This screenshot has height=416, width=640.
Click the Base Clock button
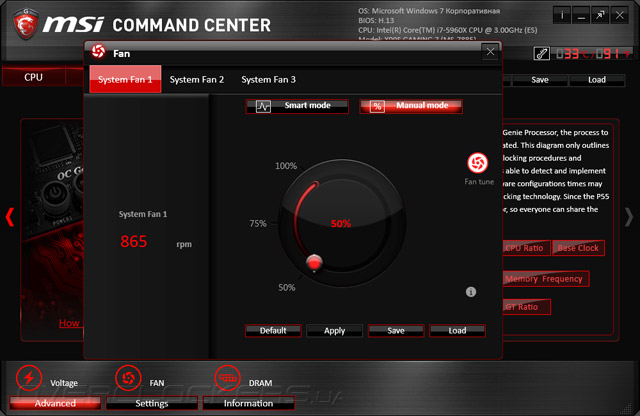point(578,248)
